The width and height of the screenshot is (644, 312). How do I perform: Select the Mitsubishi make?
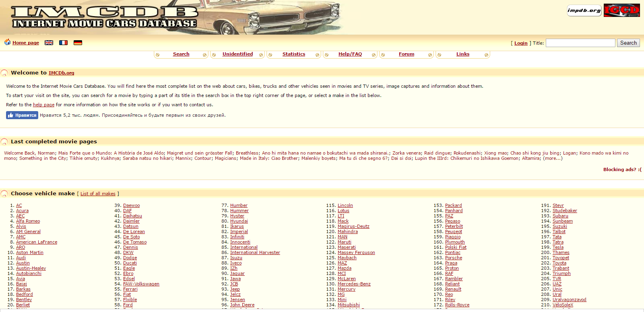pos(349,305)
